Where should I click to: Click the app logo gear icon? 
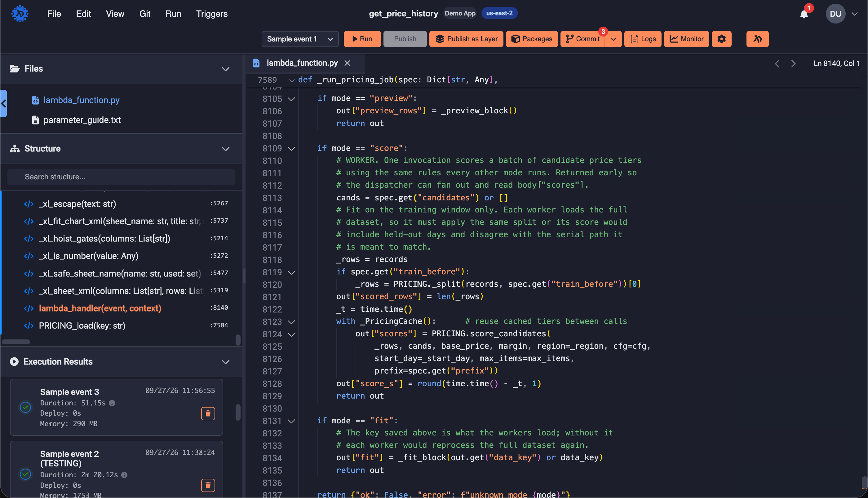click(x=20, y=14)
